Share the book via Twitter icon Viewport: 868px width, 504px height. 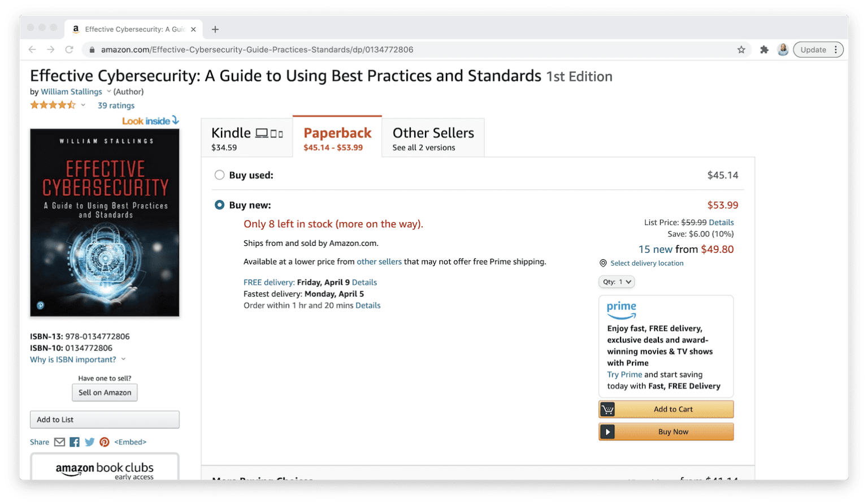[x=89, y=442]
